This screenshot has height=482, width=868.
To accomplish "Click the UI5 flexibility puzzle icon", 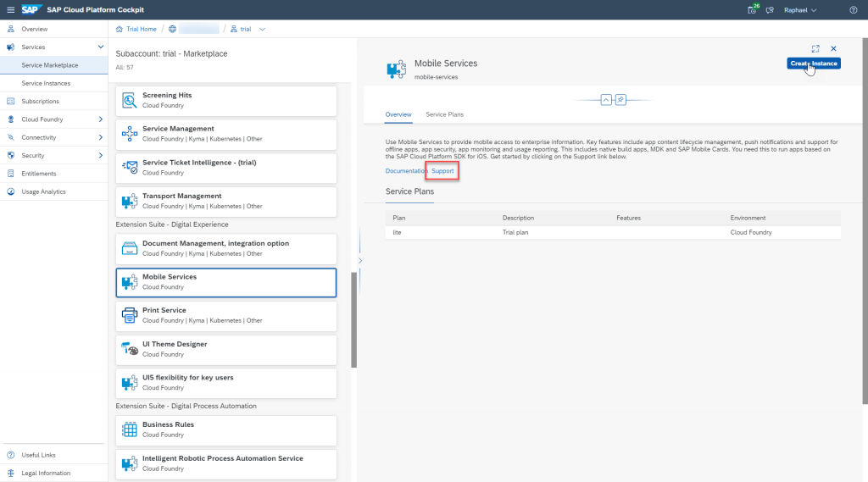I will [x=130, y=383].
